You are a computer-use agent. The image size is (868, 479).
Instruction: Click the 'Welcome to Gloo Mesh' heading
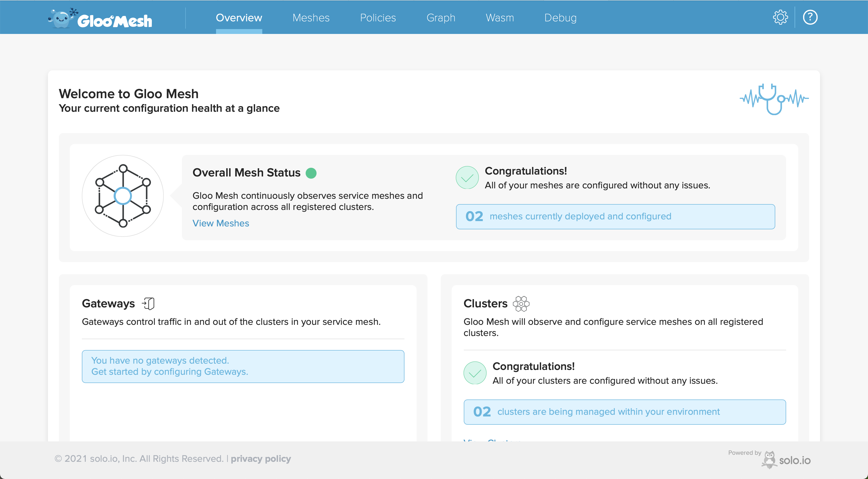[128, 94]
